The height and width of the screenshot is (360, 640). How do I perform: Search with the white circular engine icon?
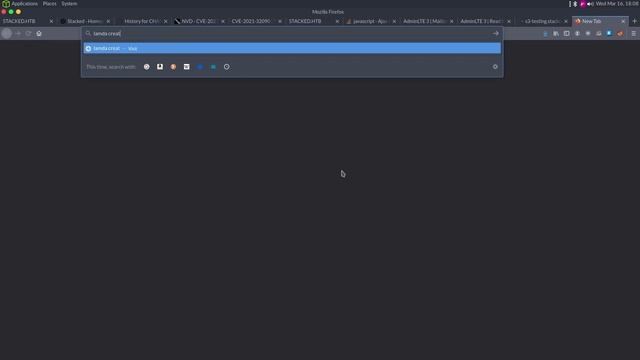point(147,67)
